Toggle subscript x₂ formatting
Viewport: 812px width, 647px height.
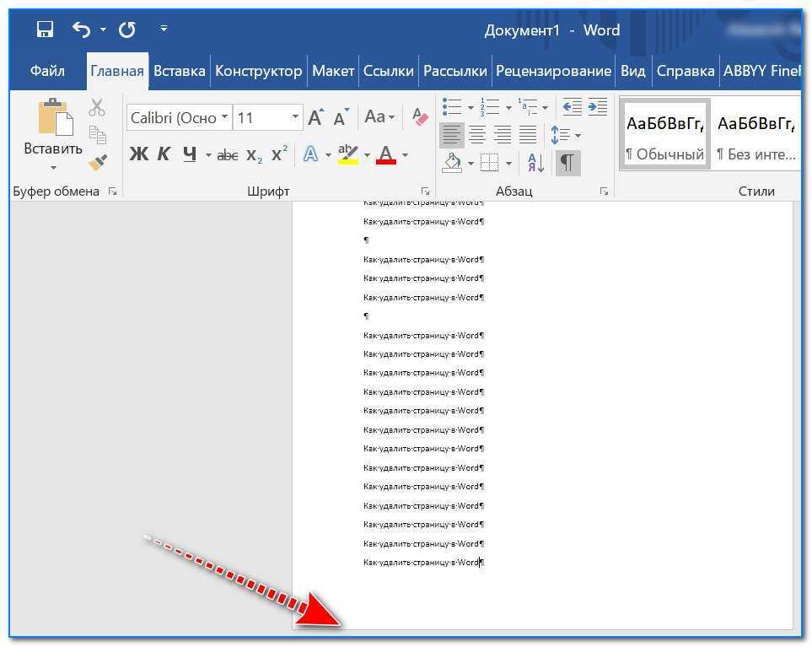pos(255,154)
